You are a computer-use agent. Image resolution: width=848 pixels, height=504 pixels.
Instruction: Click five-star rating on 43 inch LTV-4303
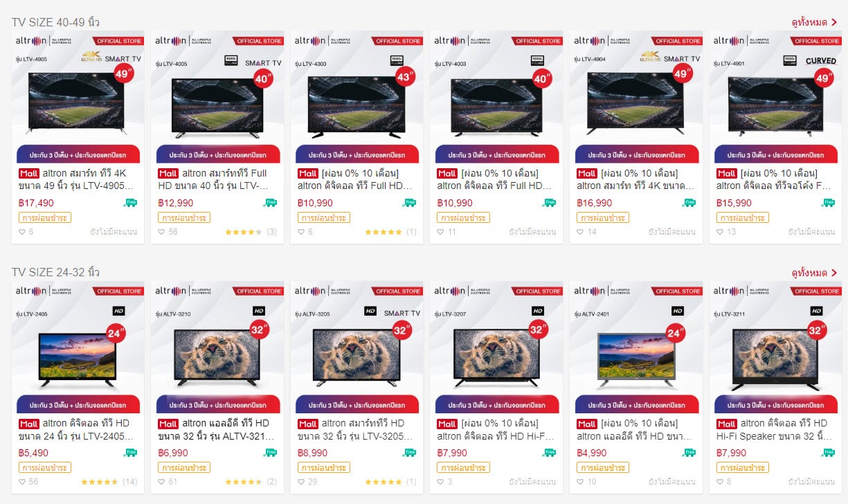point(381,232)
